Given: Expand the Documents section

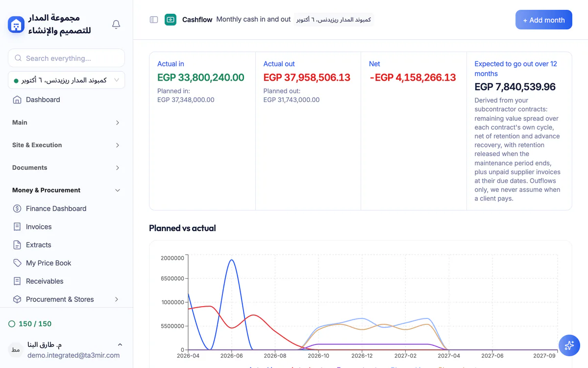Looking at the screenshot, I should (x=66, y=168).
